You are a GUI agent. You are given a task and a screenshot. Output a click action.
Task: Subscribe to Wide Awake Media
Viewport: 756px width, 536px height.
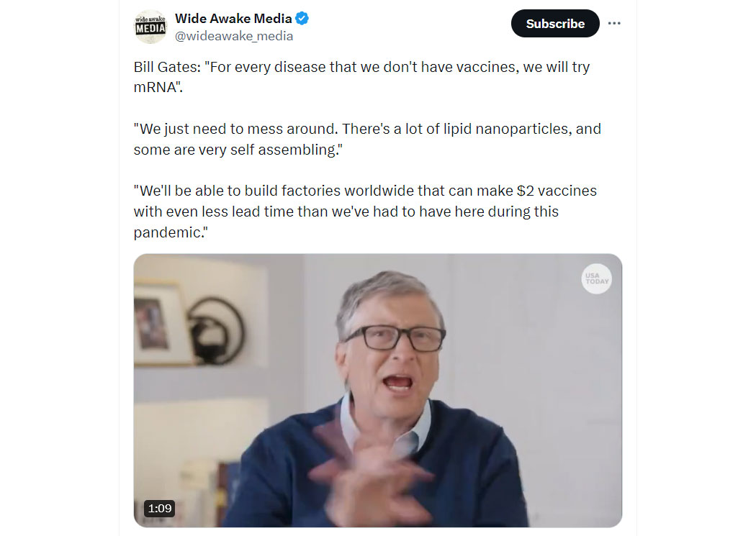pyautogui.click(x=555, y=23)
